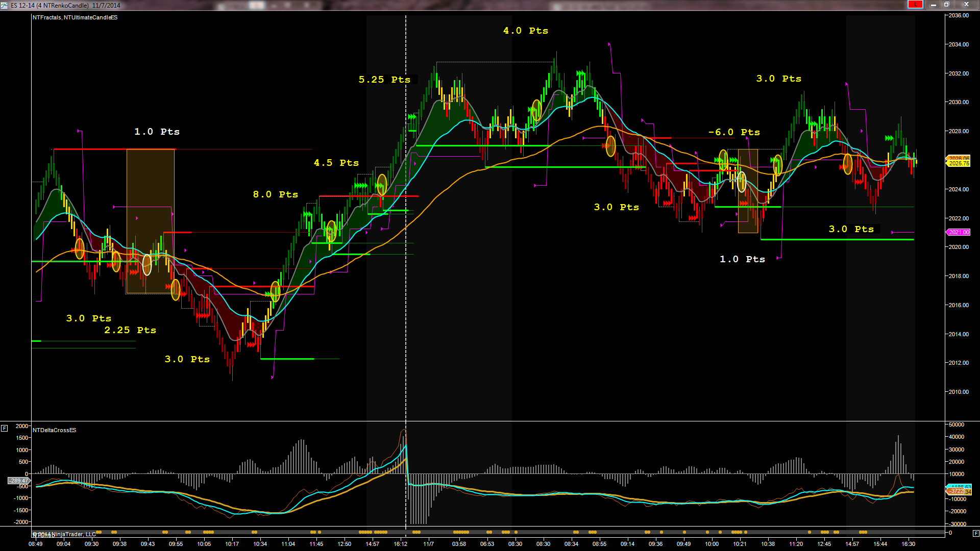Select the NTDeltaCrossES indicator label
Screen dimensions: 980x551
(55, 430)
